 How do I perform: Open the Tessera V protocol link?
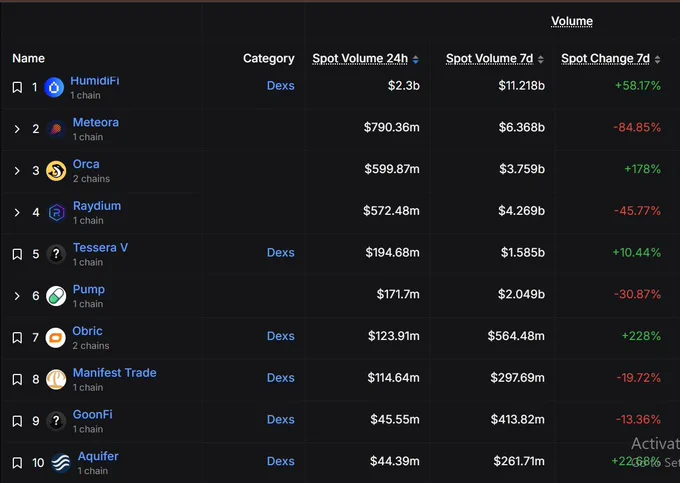[x=100, y=248]
